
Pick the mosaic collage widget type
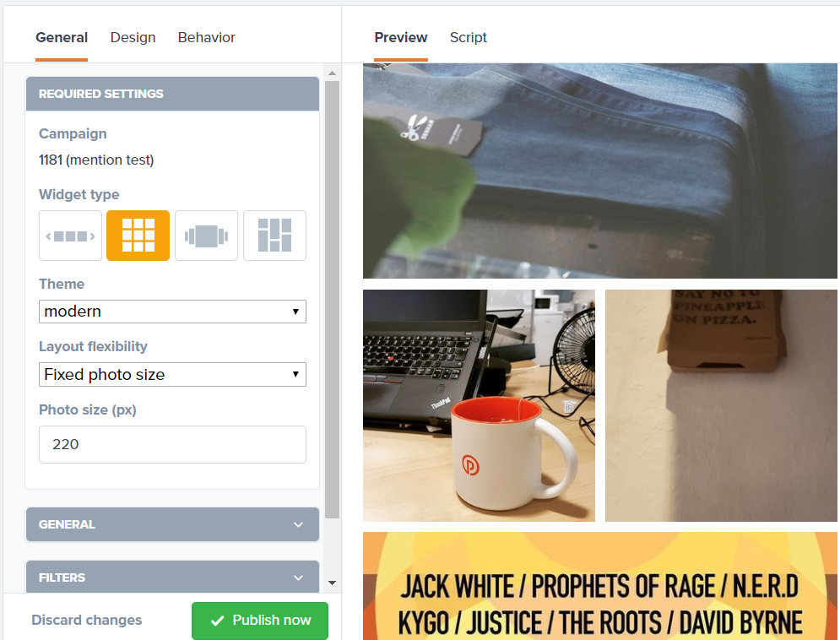[274, 236]
